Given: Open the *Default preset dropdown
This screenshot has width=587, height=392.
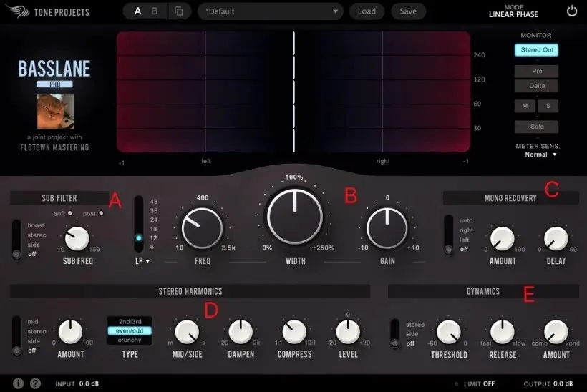Looking at the screenshot, I should point(271,11).
